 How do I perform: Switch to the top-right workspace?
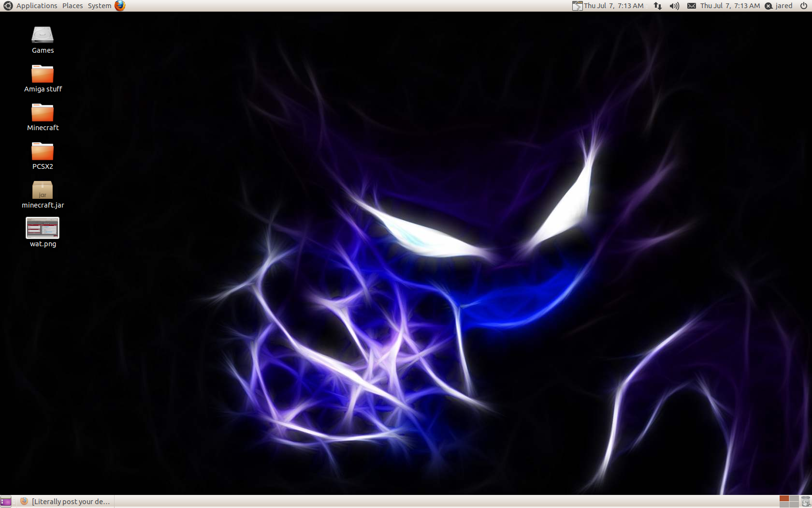pos(794,498)
